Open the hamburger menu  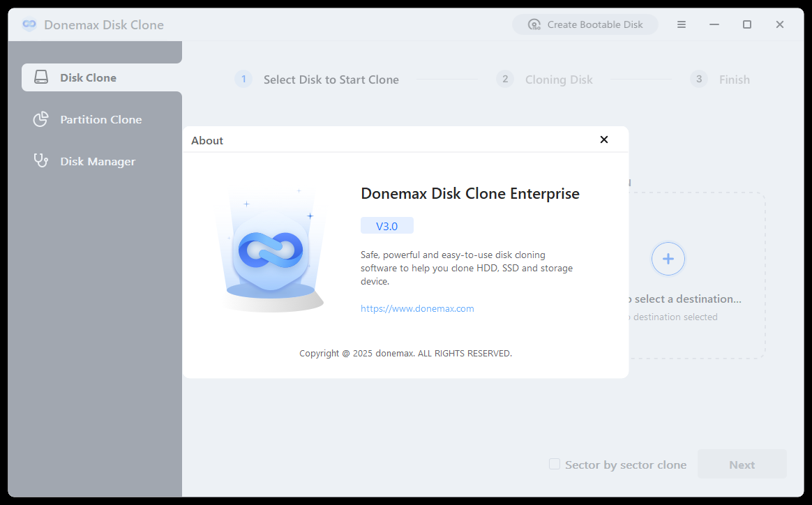coord(682,24)
